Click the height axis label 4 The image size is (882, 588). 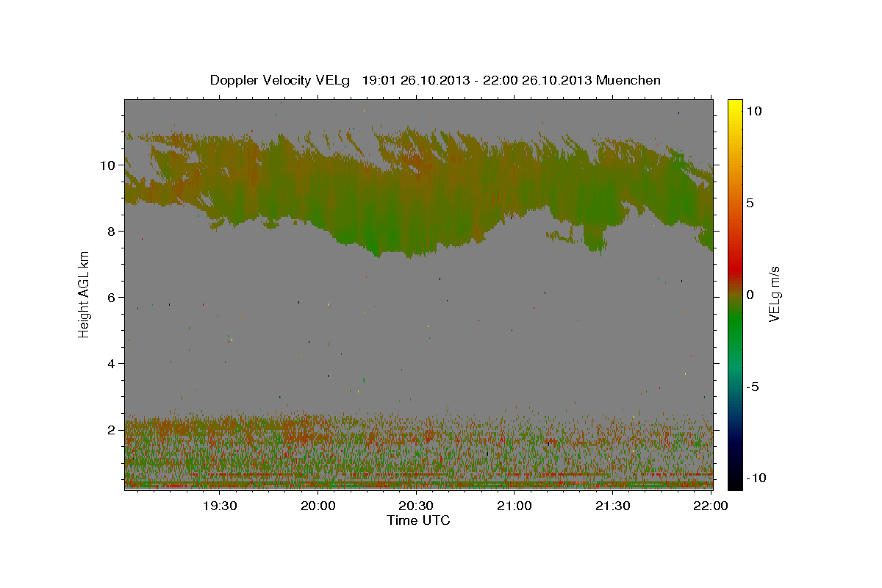click(x=112, y=363)
